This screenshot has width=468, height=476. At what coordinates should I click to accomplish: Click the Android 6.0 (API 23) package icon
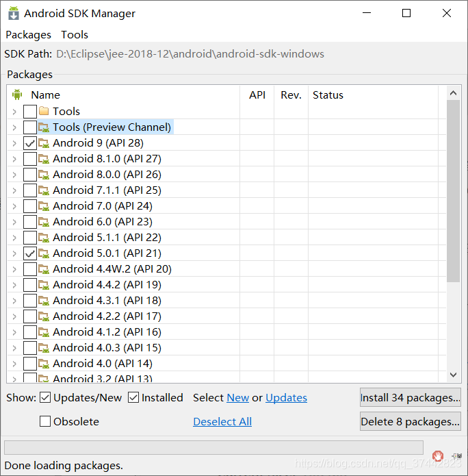tap(44, 222)
